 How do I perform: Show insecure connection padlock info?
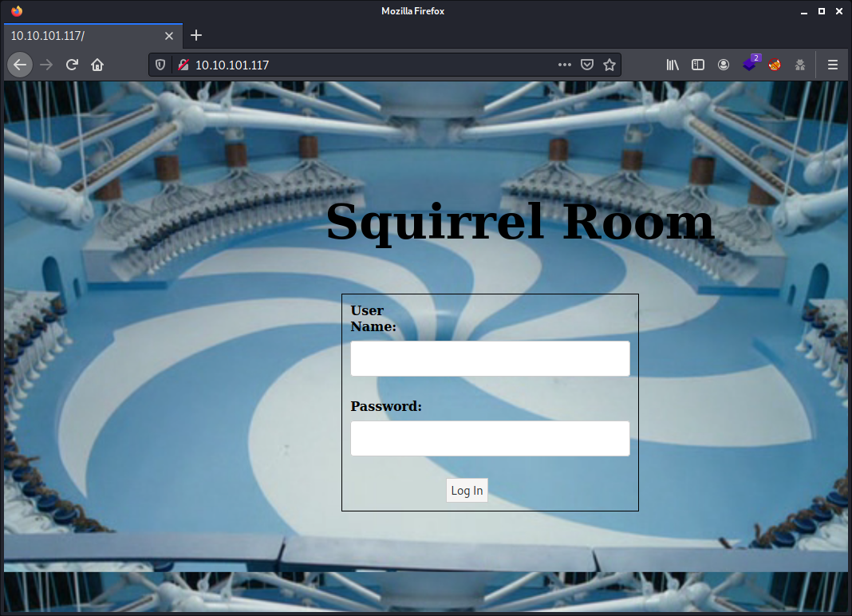tap(183, 65)
